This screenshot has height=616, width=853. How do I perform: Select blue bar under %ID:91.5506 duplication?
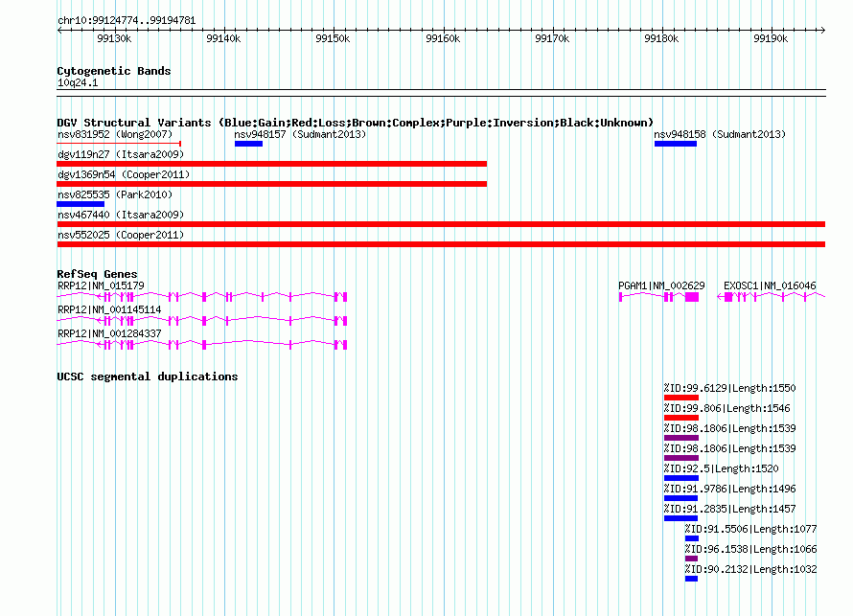point(691,538)
